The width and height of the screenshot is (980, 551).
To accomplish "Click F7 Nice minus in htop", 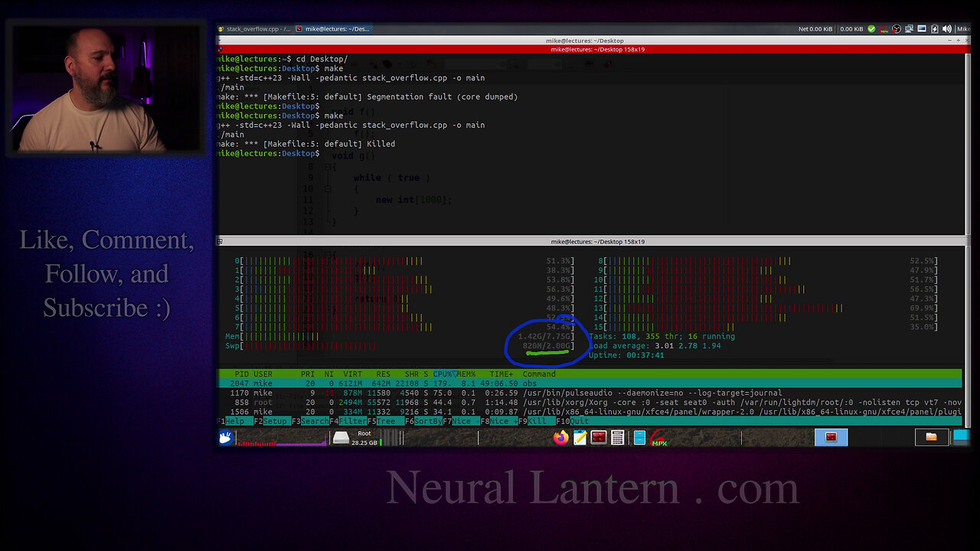I will 461,421.
